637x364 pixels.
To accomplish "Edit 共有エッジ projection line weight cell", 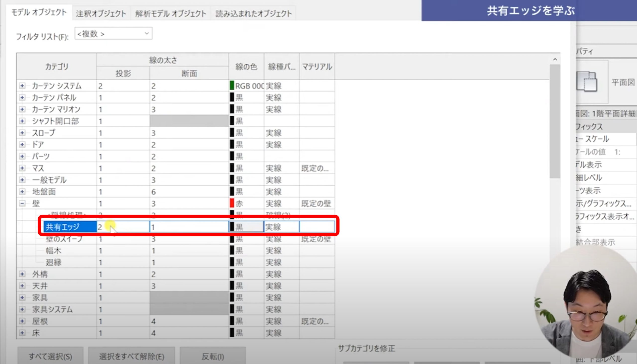I will (x=123, y=227).
